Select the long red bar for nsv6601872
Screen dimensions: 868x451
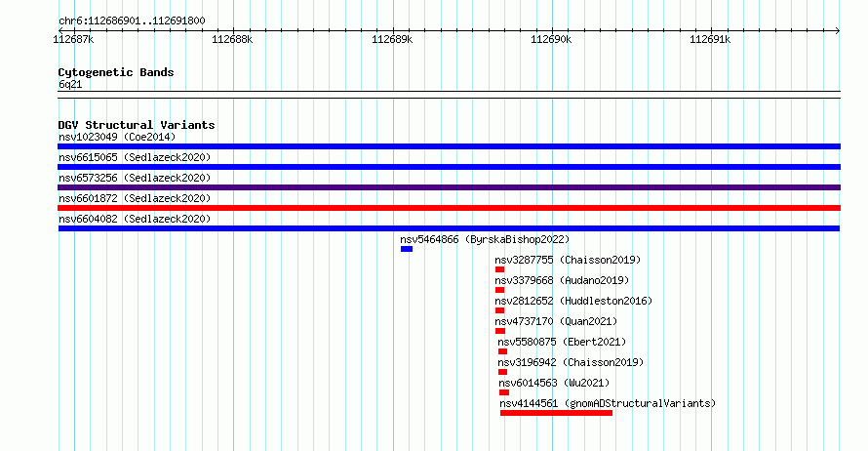tap(449, 208)
